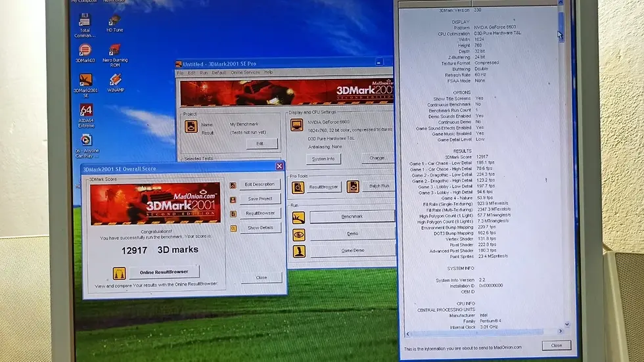Launch 3DMark03 desktop shortcut
644x362 pixels.
85,53
